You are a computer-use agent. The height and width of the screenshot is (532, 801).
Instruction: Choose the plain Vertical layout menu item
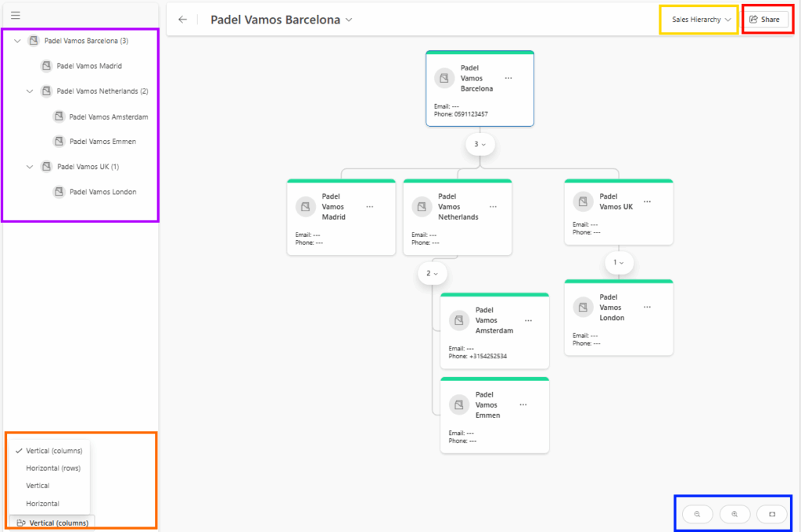[38, 486]
